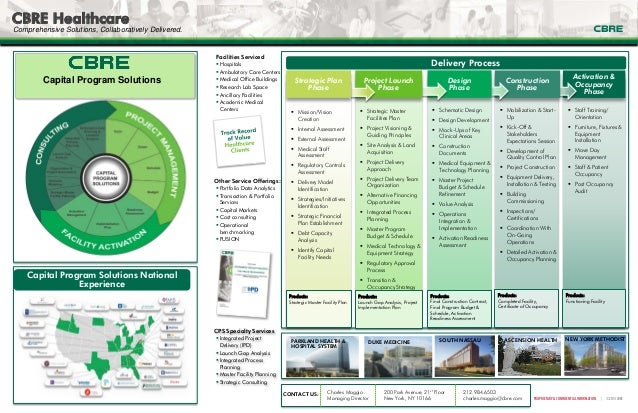The width and height of the screenshot is (638, 413).
Task: Select the Hospitals bullet
Action: (230, 64)
